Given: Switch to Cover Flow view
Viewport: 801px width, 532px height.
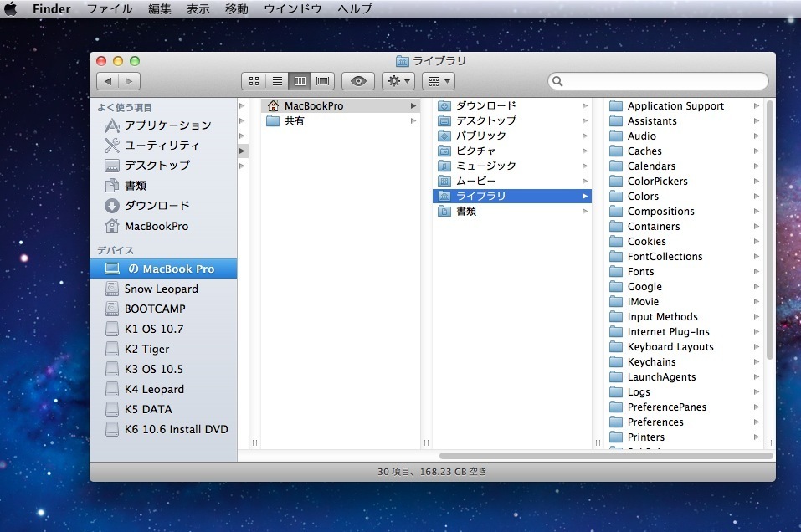Looking at the screenshot, I should pyautogui.click(x=323, y=81).
